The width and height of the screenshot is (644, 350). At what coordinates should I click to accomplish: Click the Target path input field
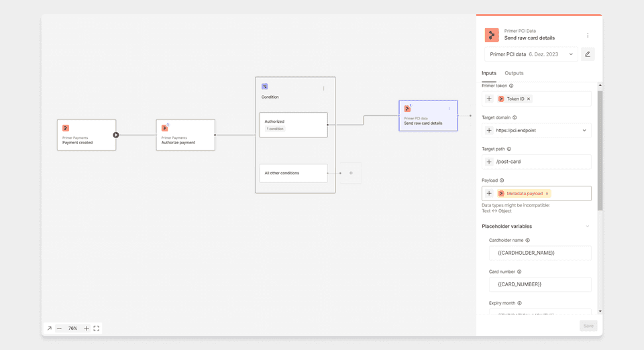coord(537,162)
